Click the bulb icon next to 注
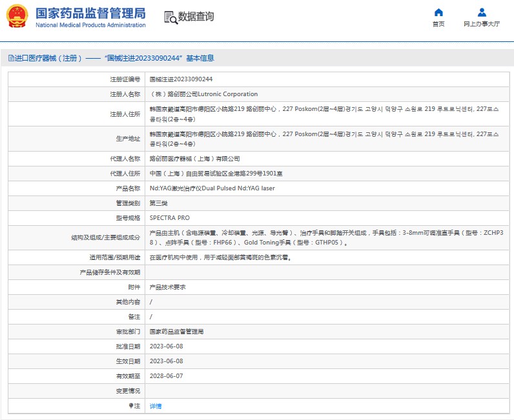 (131, 406)
